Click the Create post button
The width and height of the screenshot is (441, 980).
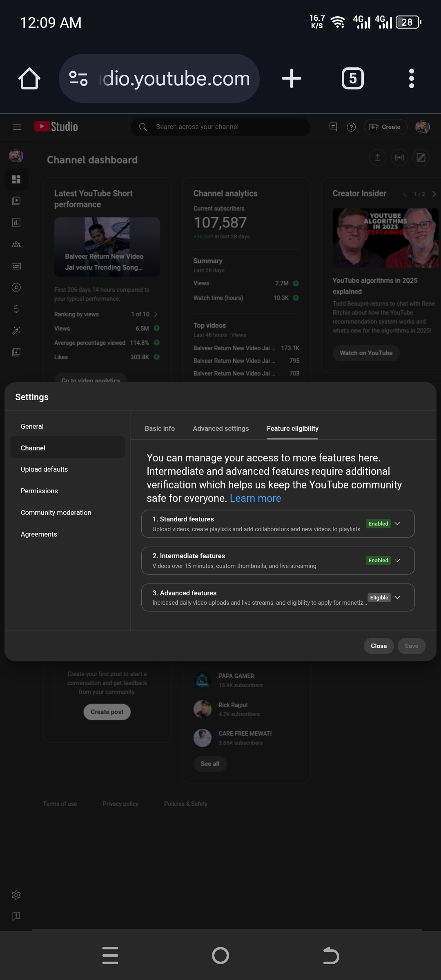[x=107, y=712]
